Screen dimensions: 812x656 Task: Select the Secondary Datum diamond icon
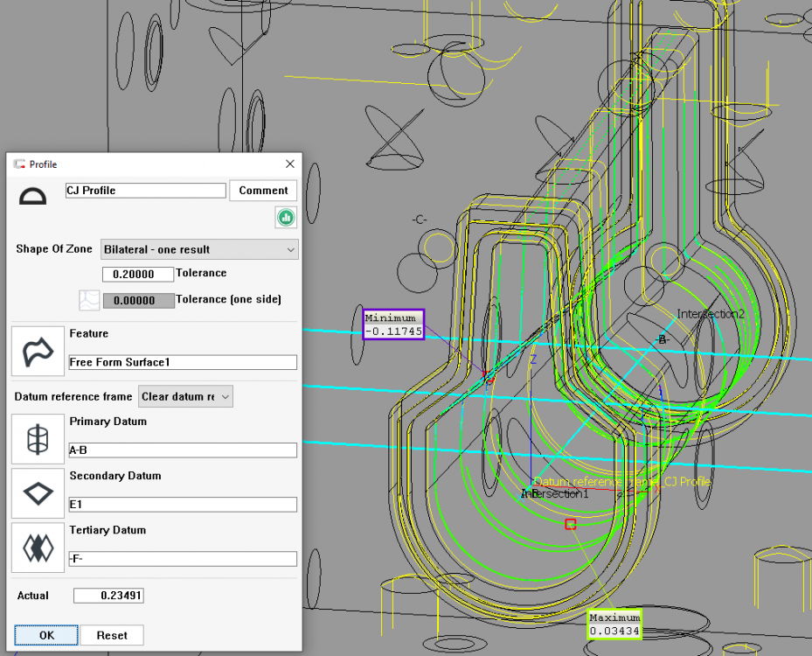(x=38, y=493)
